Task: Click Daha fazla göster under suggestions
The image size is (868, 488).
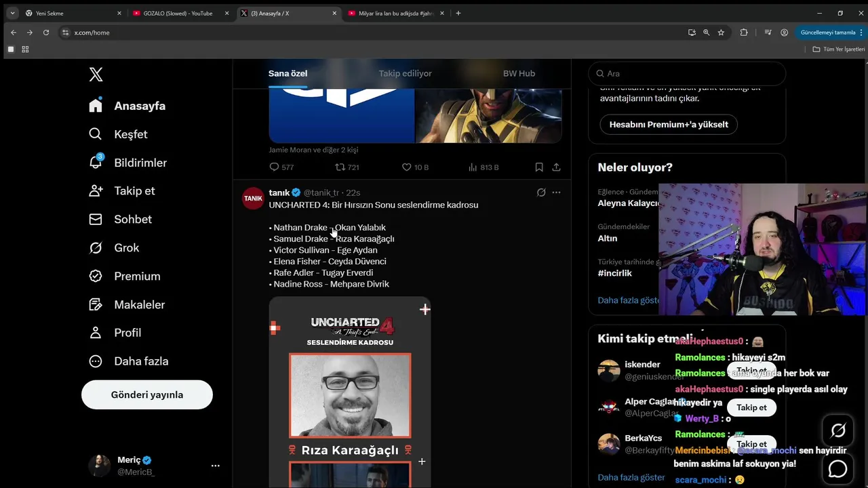Action: point(631,477)
